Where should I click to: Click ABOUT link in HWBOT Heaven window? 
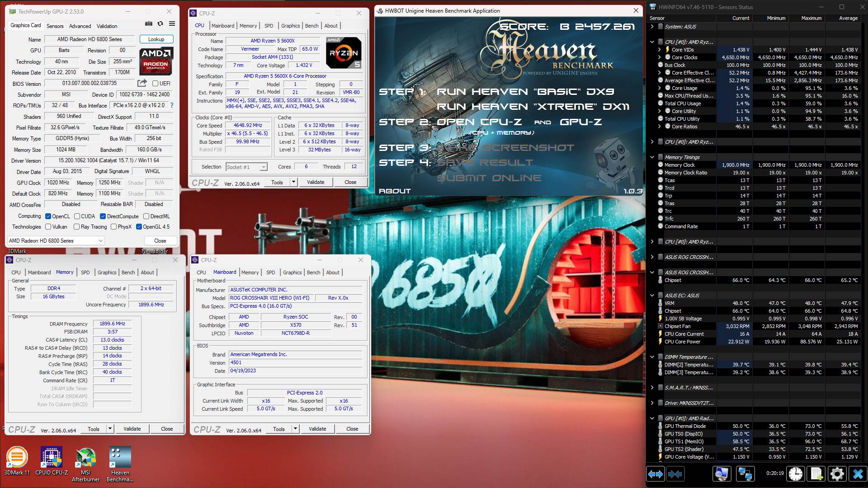[395, 191]
